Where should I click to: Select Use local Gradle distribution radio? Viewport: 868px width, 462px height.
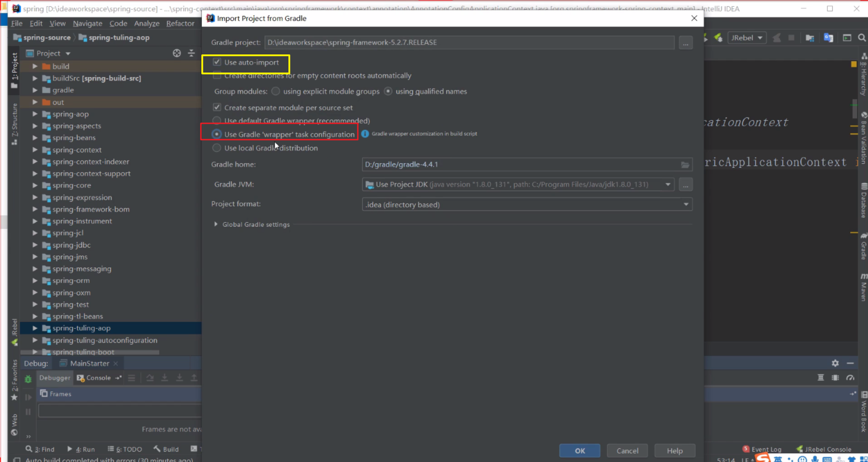pyautogui.click(x=217, y=148)
